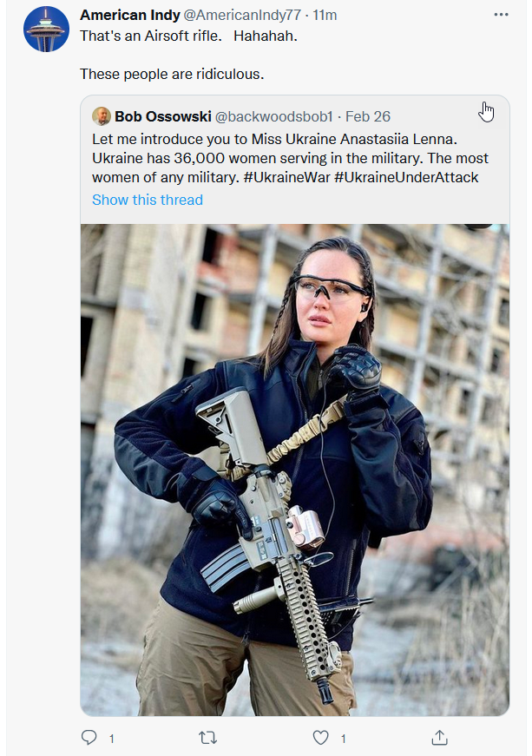This screenshot has width=532, height=756.
Task: Open the tweet's 11m timestamp
Action: click(325, 15)
